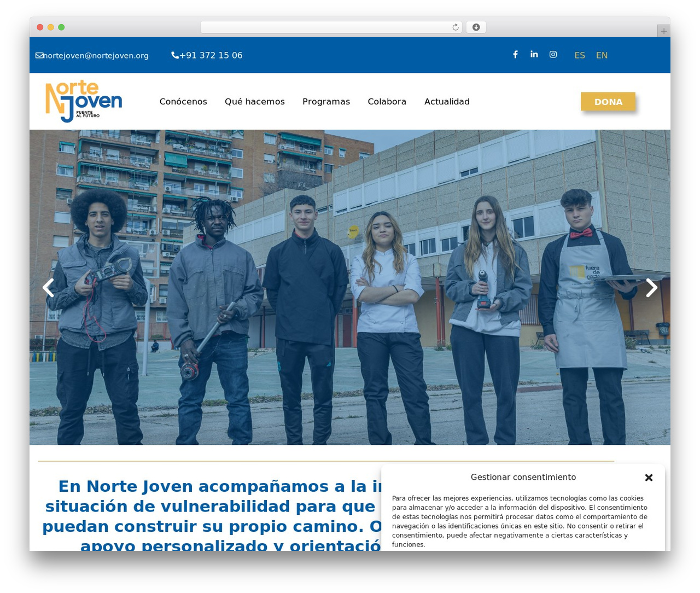
Task: Open the Instagram social icon
Action: 553,54
